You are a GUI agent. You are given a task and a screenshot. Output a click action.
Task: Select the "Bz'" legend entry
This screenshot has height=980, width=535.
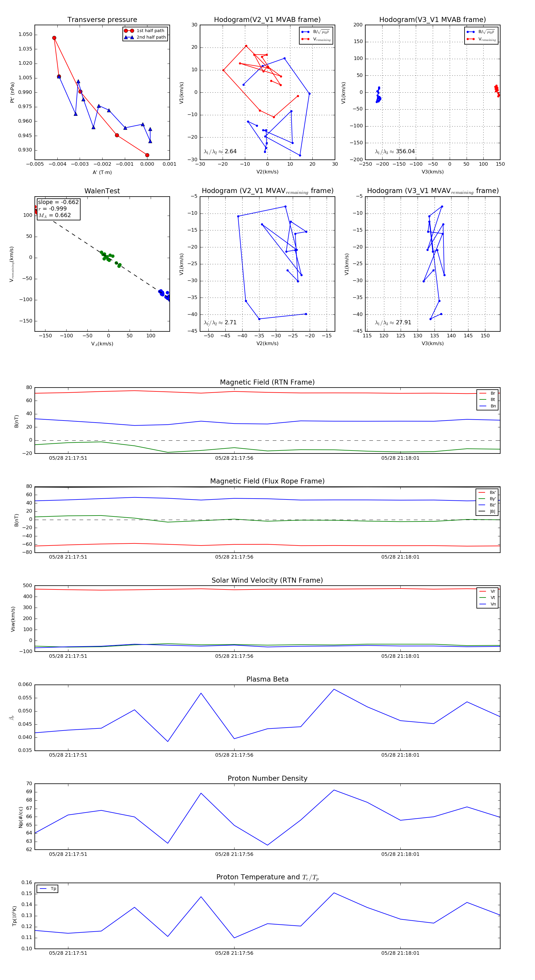point(487,505)
